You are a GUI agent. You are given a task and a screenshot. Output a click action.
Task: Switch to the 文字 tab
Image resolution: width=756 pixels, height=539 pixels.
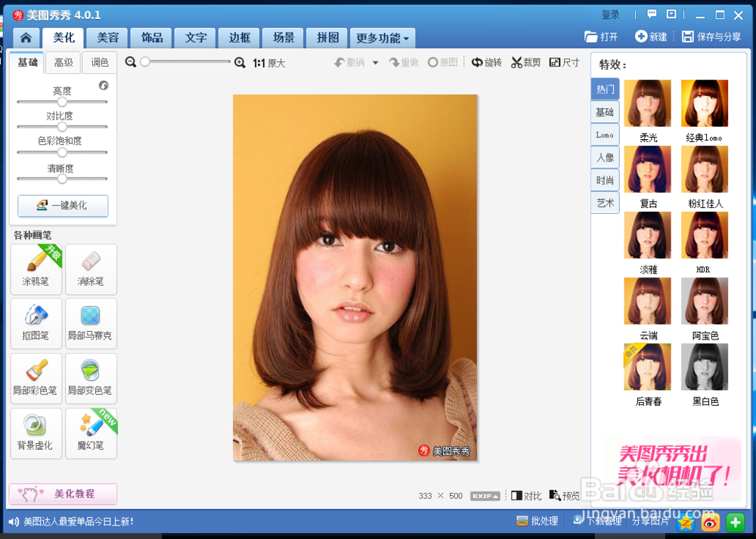pos(196,38)
